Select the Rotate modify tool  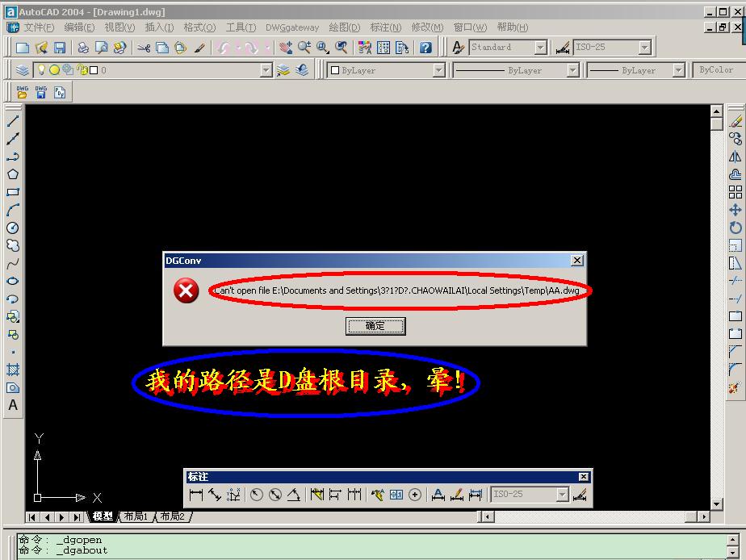(x=735, y=228)
